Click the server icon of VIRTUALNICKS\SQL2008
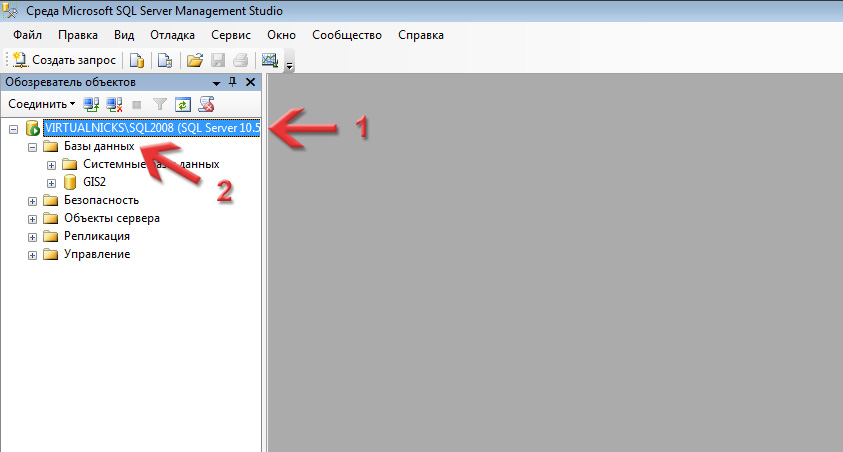The height and width of the screenshot is (452, 843). (33, 128)
